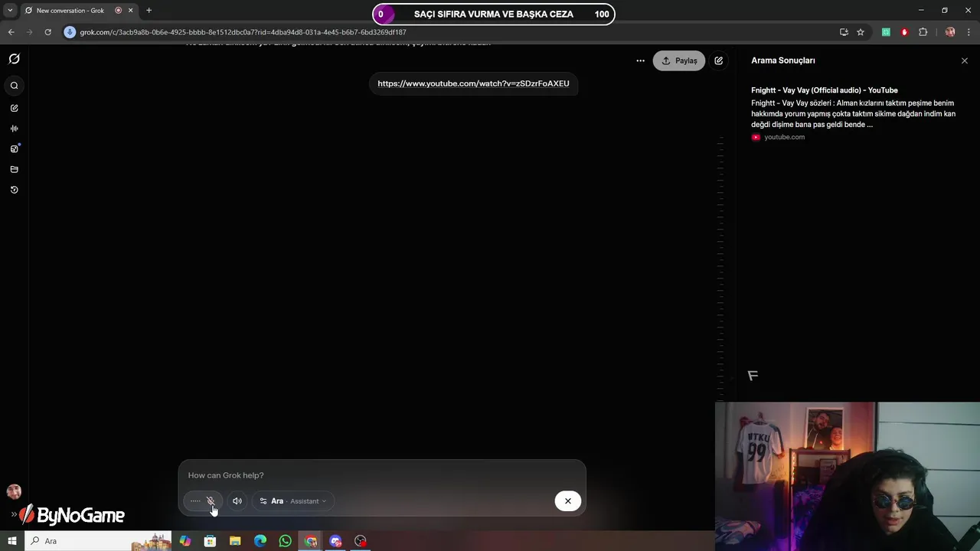Open the YouTube URL message bubble
980x551 pixels.
(473, 83)
